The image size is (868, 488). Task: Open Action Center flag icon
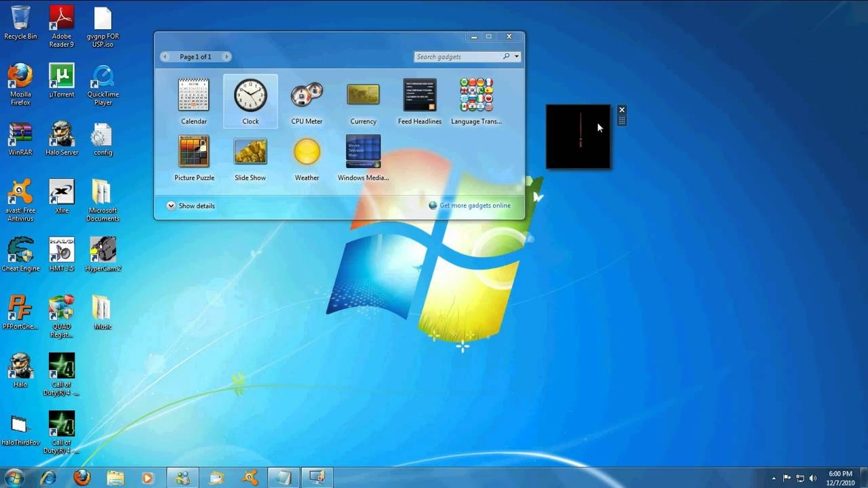pos(787,478)
